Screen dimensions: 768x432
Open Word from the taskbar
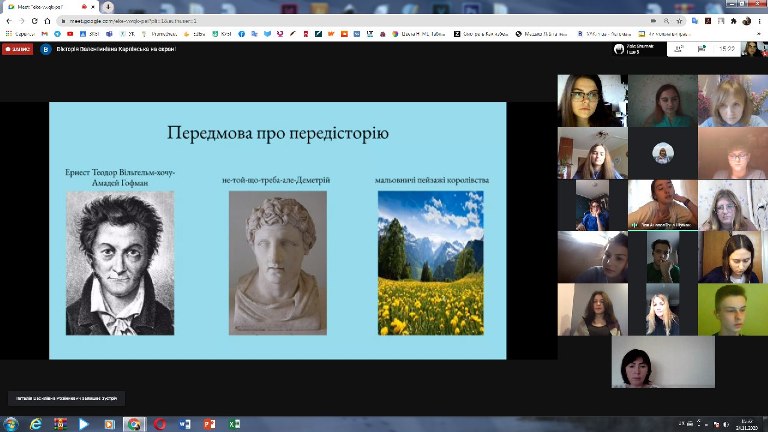pyautogui.click(x=185, y=424)
